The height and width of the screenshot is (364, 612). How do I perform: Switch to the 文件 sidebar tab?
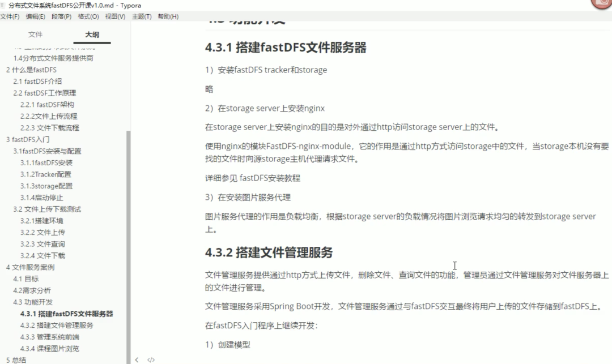(x=35, y=35)
